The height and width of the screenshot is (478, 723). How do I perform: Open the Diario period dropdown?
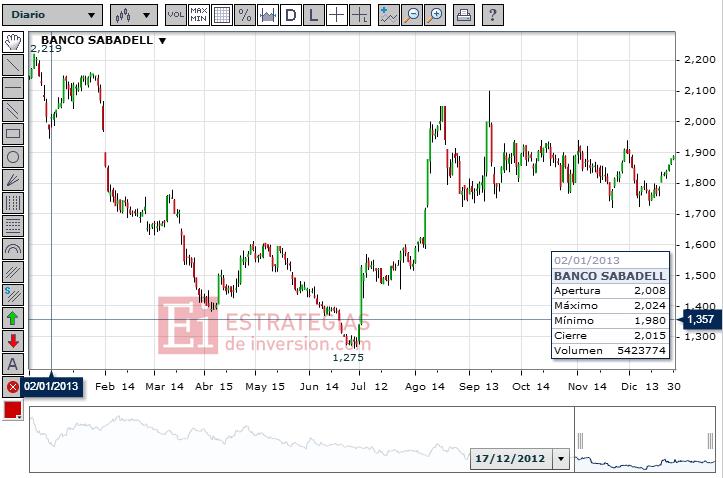[53, 15]
